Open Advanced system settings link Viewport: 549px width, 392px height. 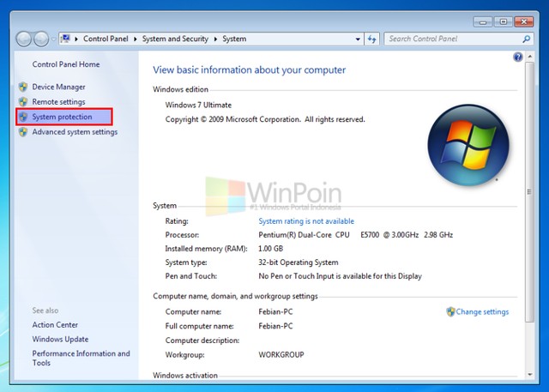tap(75, 132)
